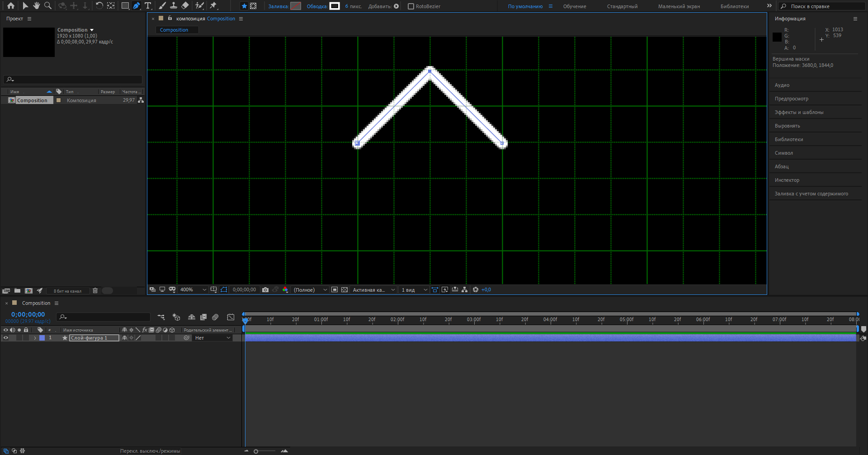The width and height of the screenshot is (868, 455).
Task: Expand the Символ panel
Action: coord(783,153)
